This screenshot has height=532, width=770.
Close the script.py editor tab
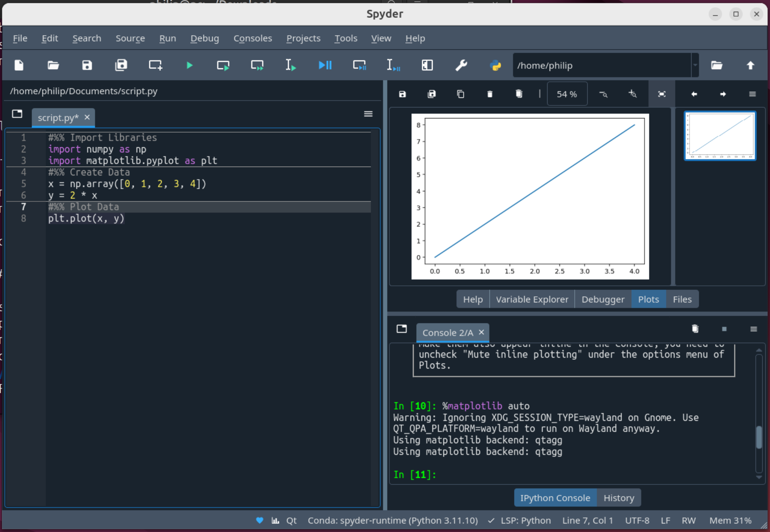[87, 117]
